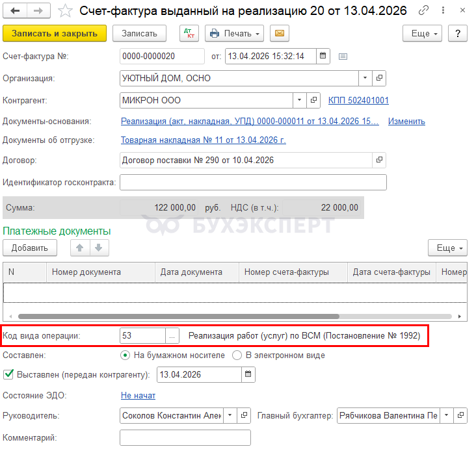Expand the Контрагент dropdown list
Image resolution: width=476 pixels, height=451 pixels.
(298, 100)
